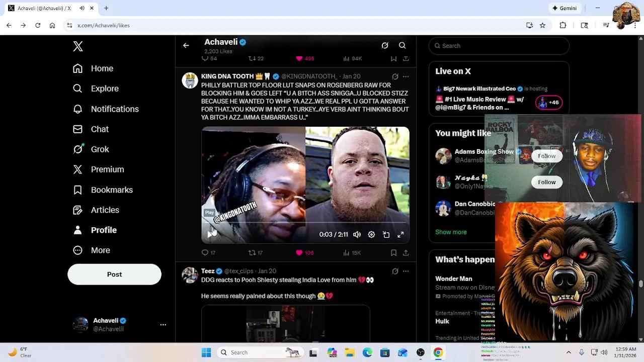The width and height of the screenshot is (644, 362).
Task: Open Bookmarks in the sidebar
Action: click(103, 190)
